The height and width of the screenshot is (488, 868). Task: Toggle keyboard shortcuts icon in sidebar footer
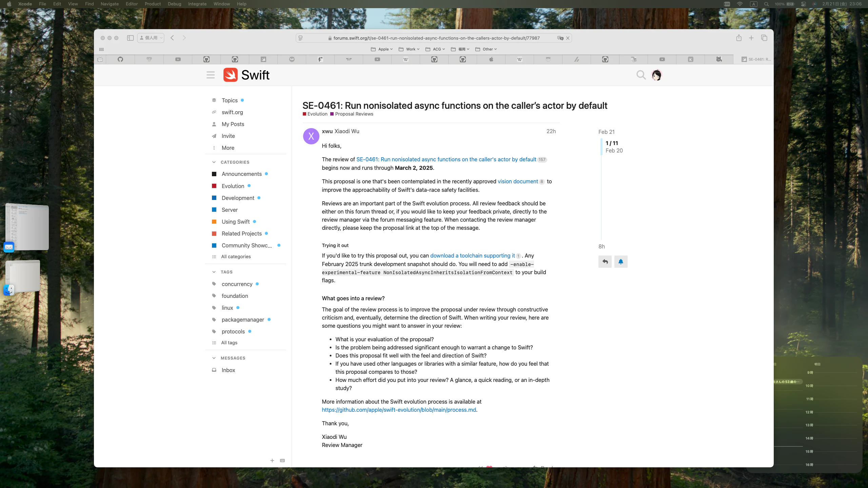pos(282,461)
